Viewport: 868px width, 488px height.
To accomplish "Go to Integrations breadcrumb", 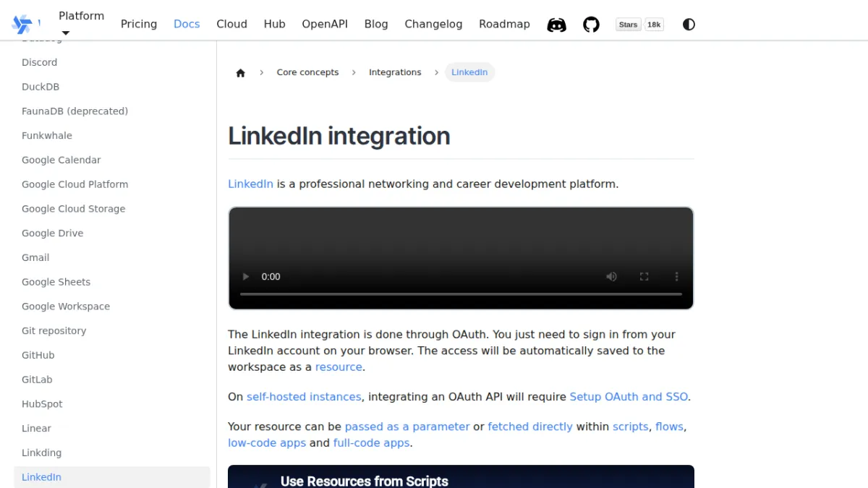I will (x=395, y=72).
